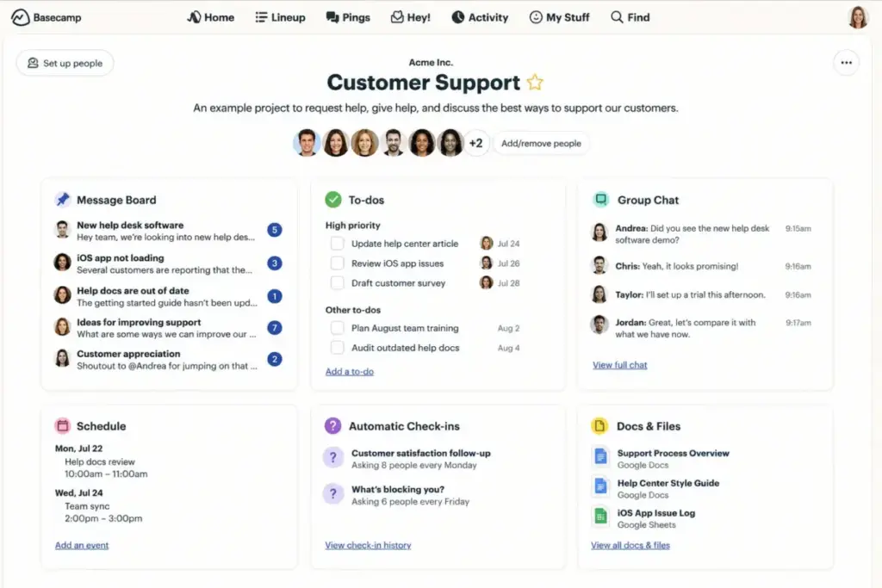The image size is (882, 588).
Task: Click View check-in history link
Action: click(368, 545)
